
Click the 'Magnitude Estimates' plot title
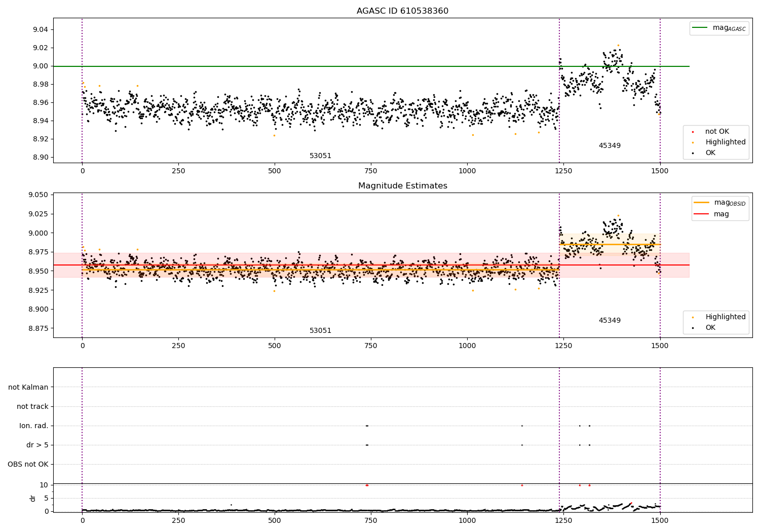coord(402,186)
